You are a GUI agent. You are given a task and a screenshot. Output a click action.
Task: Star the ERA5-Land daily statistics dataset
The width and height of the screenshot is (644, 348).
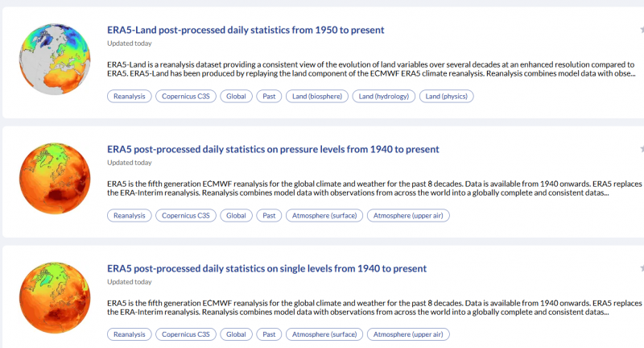coord(642,31)
